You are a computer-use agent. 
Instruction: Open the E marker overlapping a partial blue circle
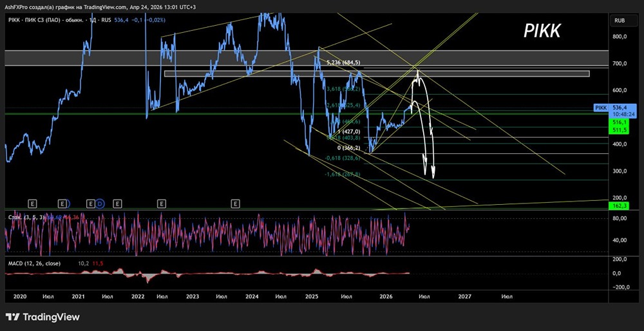coord(62,203)
